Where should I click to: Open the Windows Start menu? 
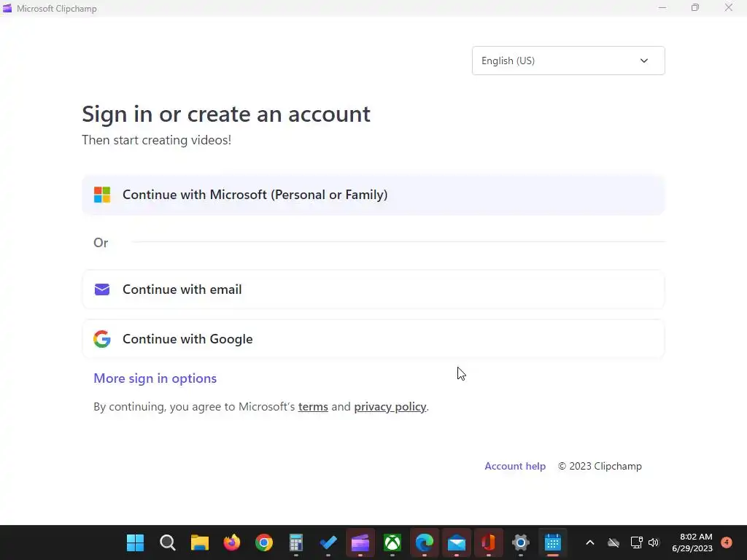135,542
